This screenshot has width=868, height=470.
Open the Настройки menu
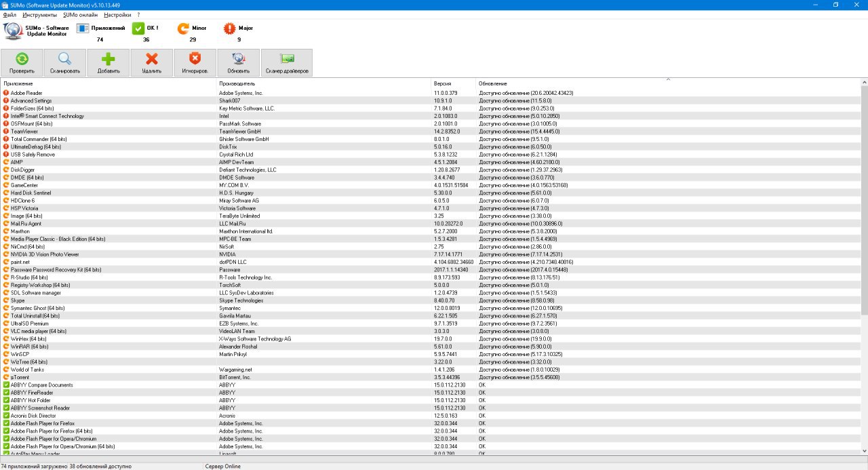[117, 14]
